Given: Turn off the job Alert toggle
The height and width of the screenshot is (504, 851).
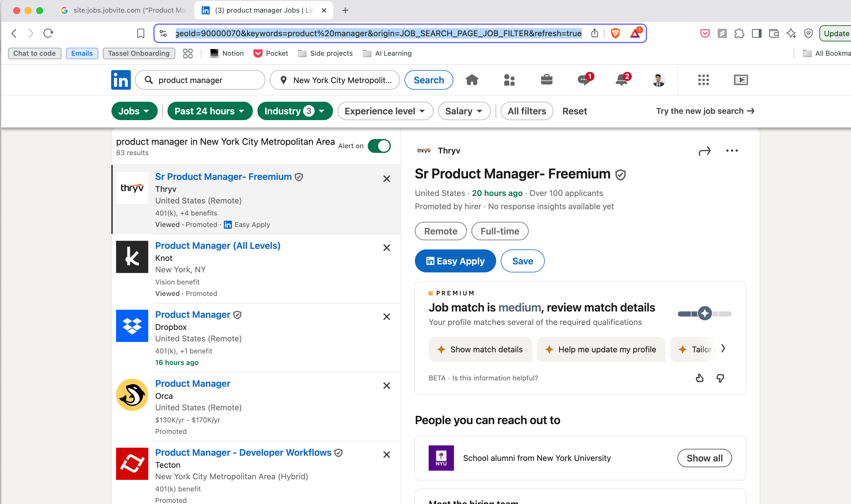Looking at the screenshot, I should 379,146.
